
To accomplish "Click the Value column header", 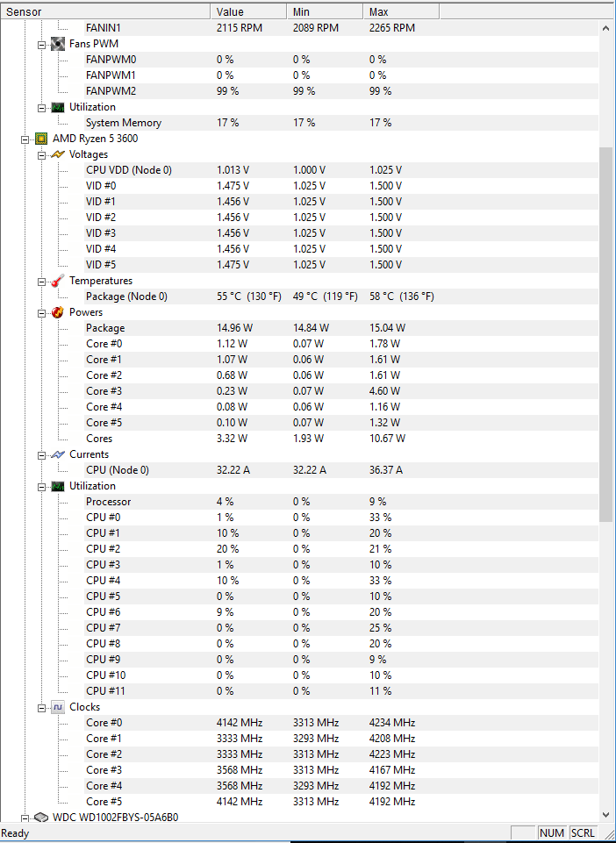I will (x=248, y=11).
